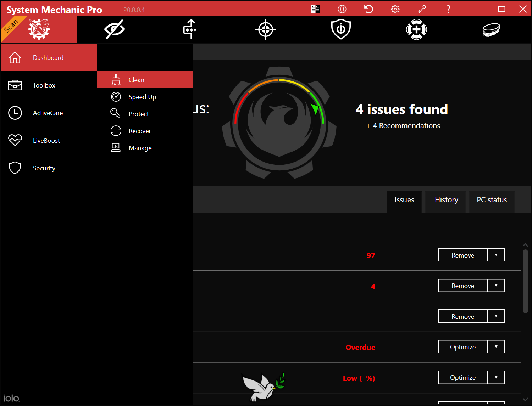The width and height of the screenshot is (532, 406).
Task: Click the version number 20.0.0.4
Action: click(x=134, y=10)
